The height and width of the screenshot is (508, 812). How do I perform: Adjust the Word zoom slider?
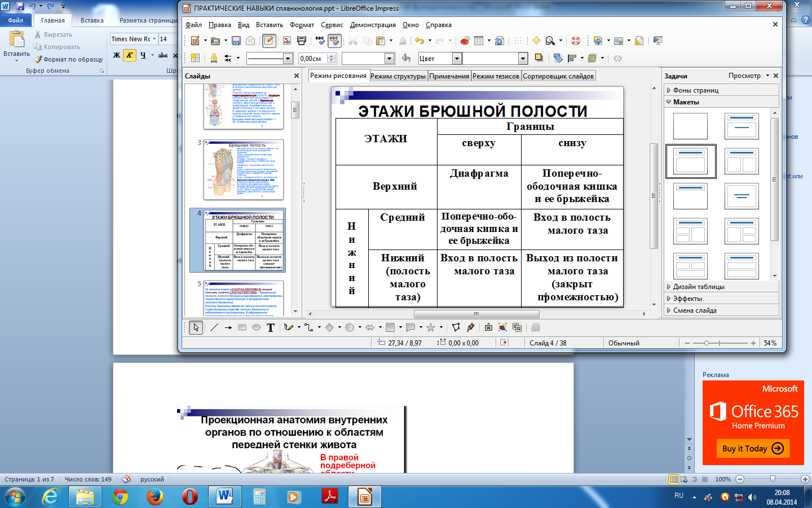772,479
